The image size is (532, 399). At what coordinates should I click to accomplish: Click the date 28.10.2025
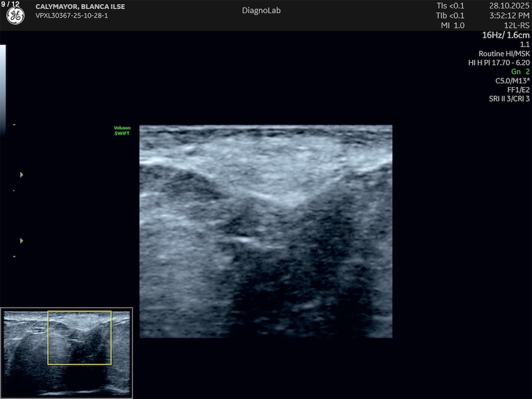[x=509, y=6]
